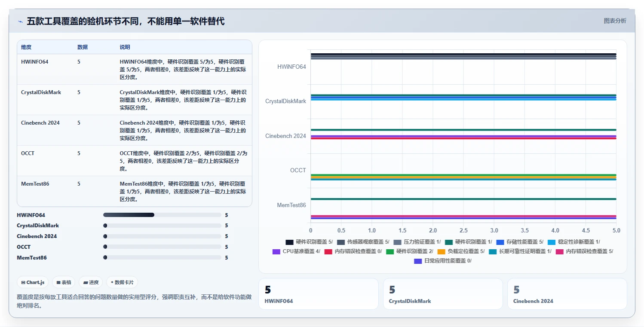The image size is (644, 327).
Task: Select the 表格 chip
Action: coord(64,282)
